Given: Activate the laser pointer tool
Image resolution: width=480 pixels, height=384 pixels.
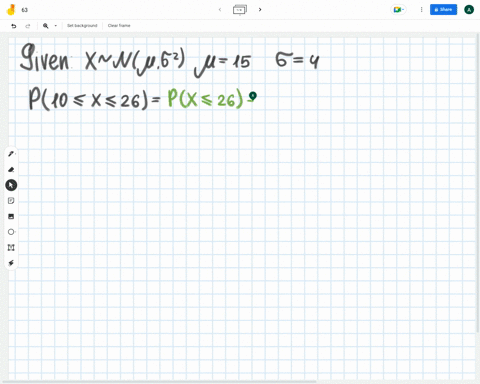Looking at the screenshot, I should click(x=11, y=263).
